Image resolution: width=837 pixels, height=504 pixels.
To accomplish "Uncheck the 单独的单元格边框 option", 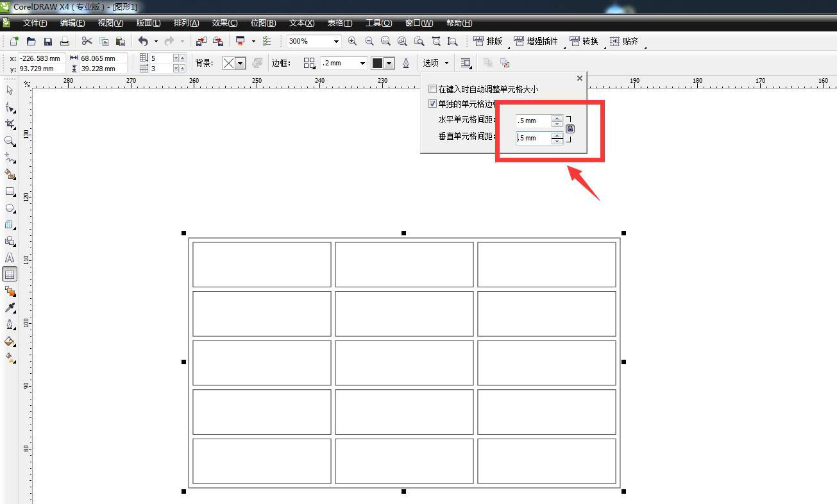I will tap(433, 103).
